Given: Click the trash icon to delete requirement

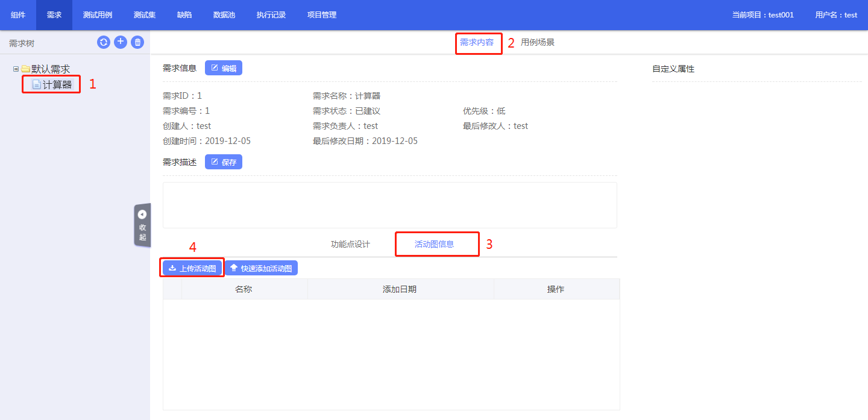Looking at the screenshot, I should pyautogui.click(x=138, y=42).
